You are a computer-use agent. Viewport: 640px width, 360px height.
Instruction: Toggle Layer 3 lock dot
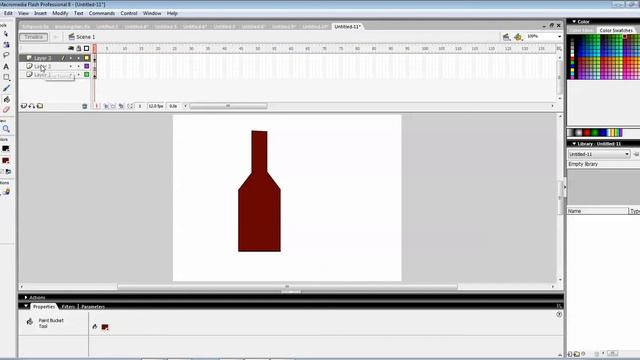coord(79,58)
